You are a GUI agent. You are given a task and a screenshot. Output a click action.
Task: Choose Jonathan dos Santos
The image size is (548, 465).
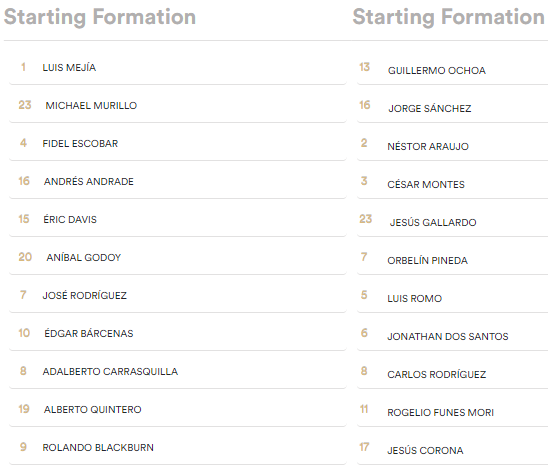[x=453, y=333]
